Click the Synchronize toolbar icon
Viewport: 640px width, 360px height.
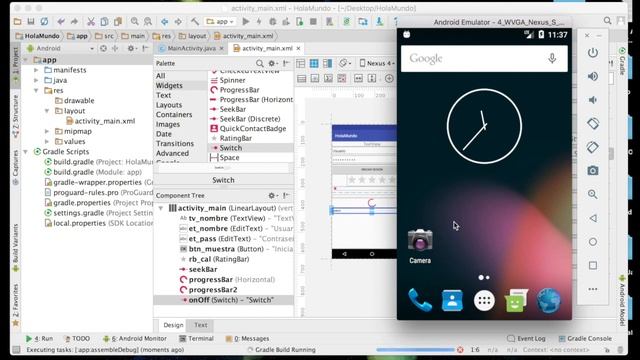(44, 22)
